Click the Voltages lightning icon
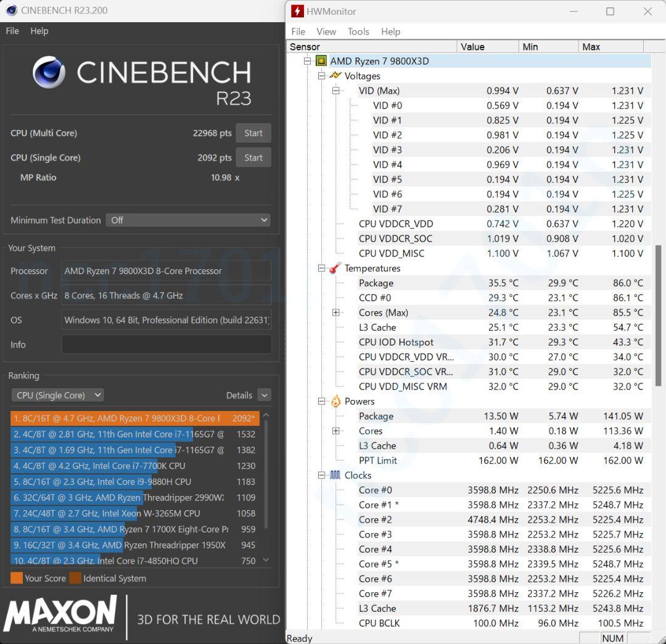 coord(335,76)
